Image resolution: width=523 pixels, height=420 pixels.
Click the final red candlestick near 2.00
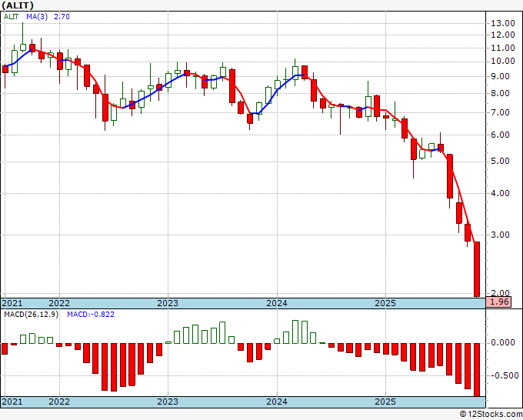point(477,269)
